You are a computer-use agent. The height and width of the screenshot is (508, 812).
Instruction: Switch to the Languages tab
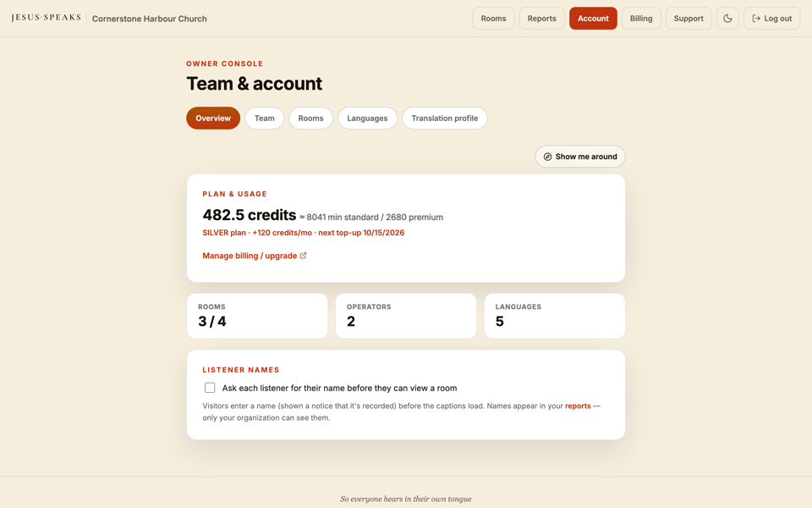pyautogui.click(x=367, y=119)
